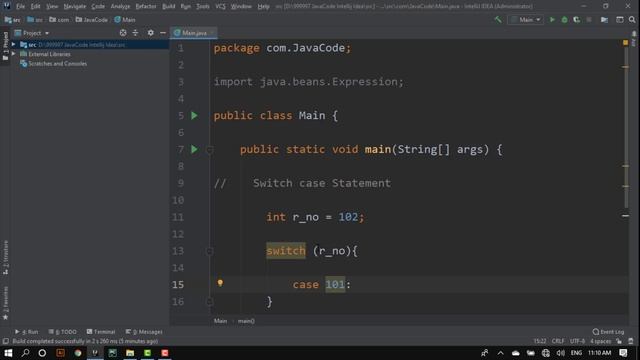Start debugging with the green bug icon

(x=564, y=20)
